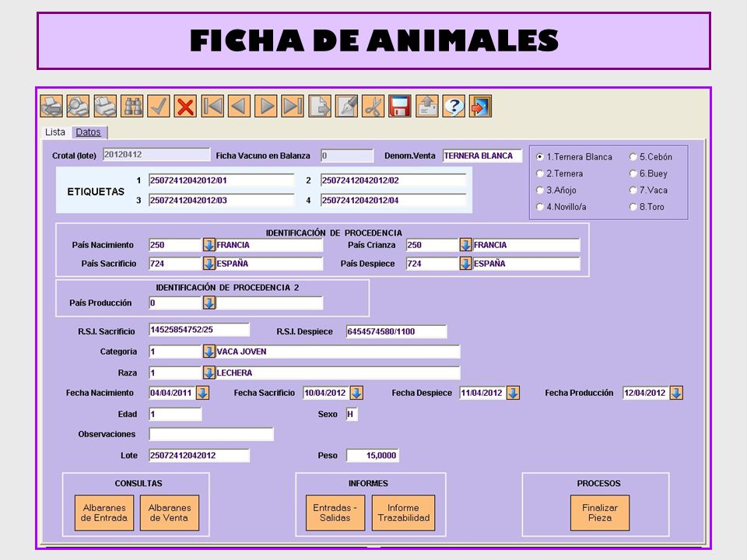747x560 pixels.
Task: Click Finalizar Pieza button
Action: (600, 513)
